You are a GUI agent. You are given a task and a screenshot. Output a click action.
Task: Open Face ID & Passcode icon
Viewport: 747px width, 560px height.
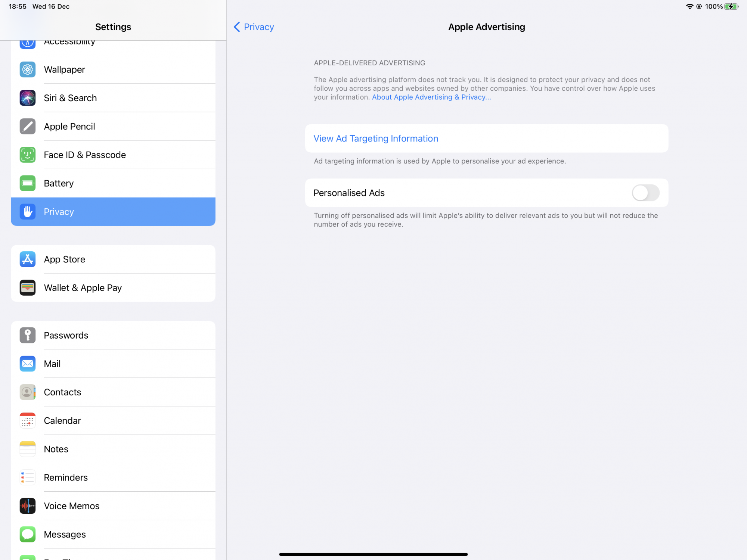coord(28,155)
